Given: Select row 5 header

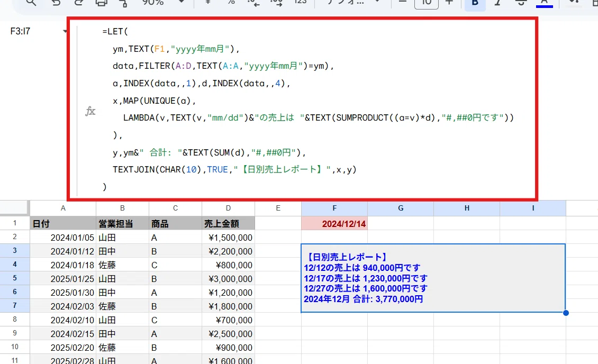Looking at the screenshot, I should pos(14,278).
